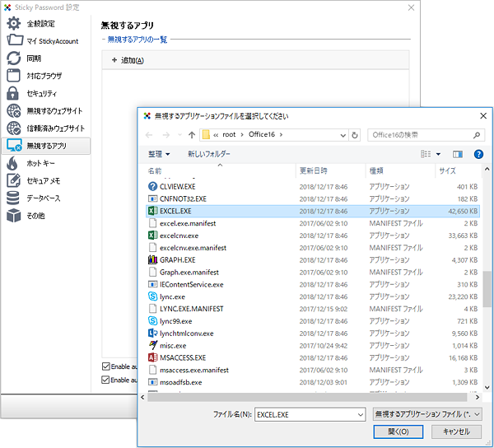The width and height of the screenshot is (494, 448).
Task: Click root in the breadcrumb path
Action: [x=229, y=134]
